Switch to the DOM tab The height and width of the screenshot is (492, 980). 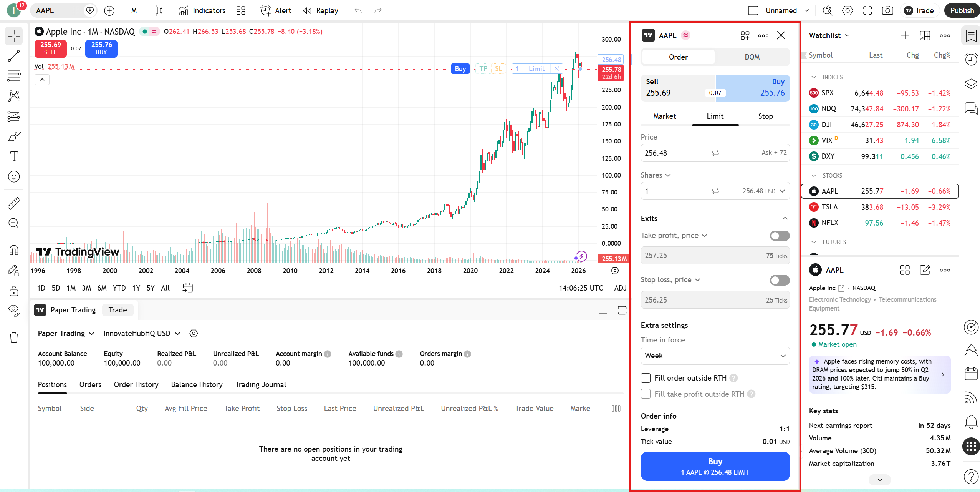pyautogui.click(x=752, y=57)
